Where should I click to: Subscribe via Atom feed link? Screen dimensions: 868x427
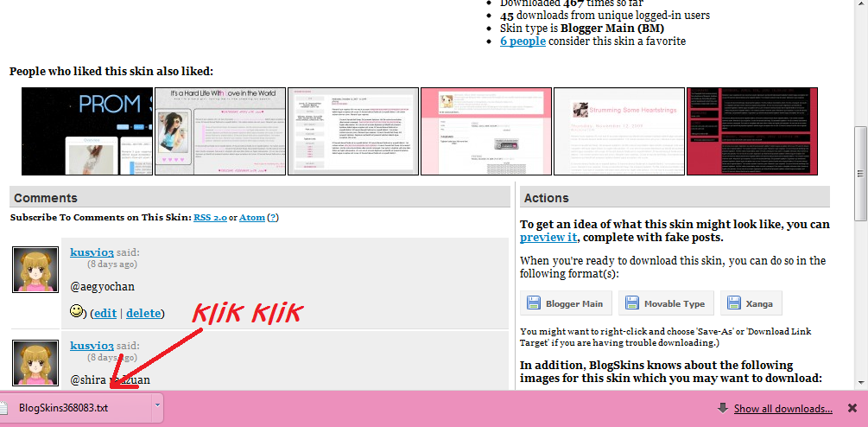(252, 218)
